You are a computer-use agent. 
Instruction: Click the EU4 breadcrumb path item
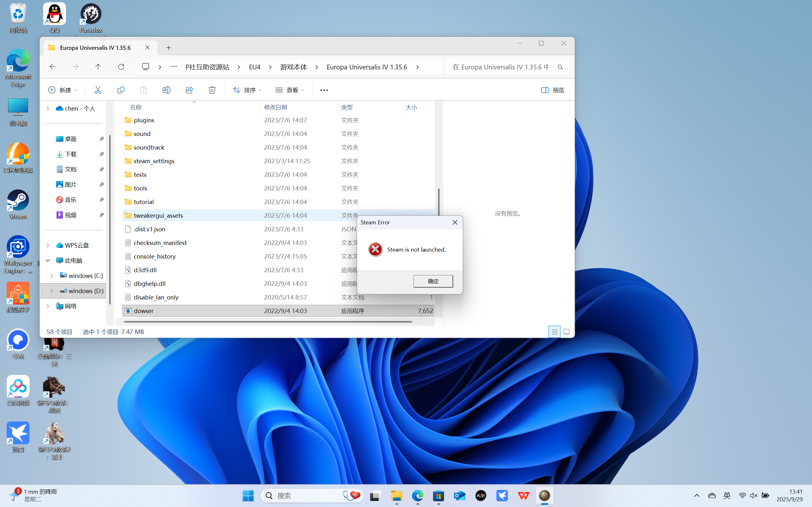[255, 67]
